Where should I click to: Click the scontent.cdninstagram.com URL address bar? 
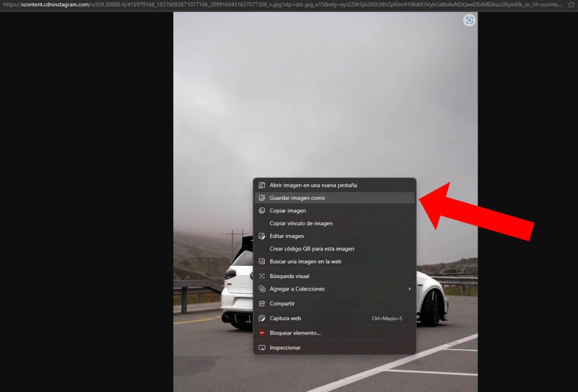click(282, 5)
